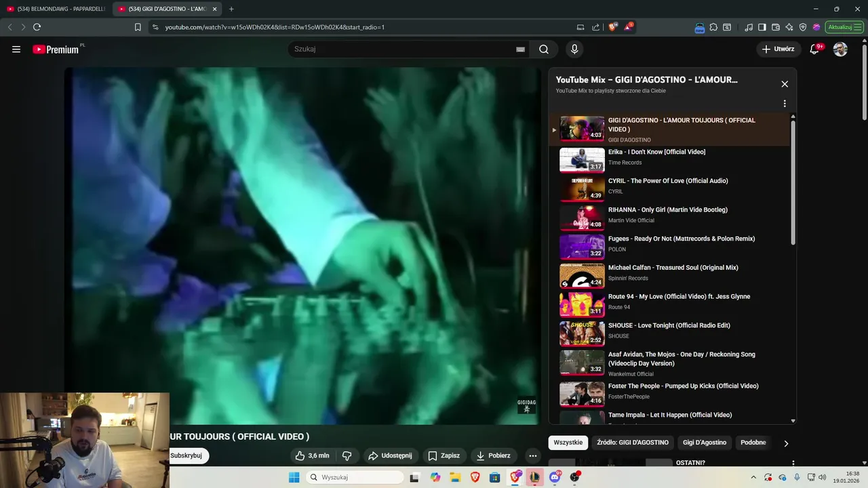Viewport: 868px width, 488px height.
Task: Close the GIGI D'AGOSTINO browser tab
Action: click(x=214, y=9)
